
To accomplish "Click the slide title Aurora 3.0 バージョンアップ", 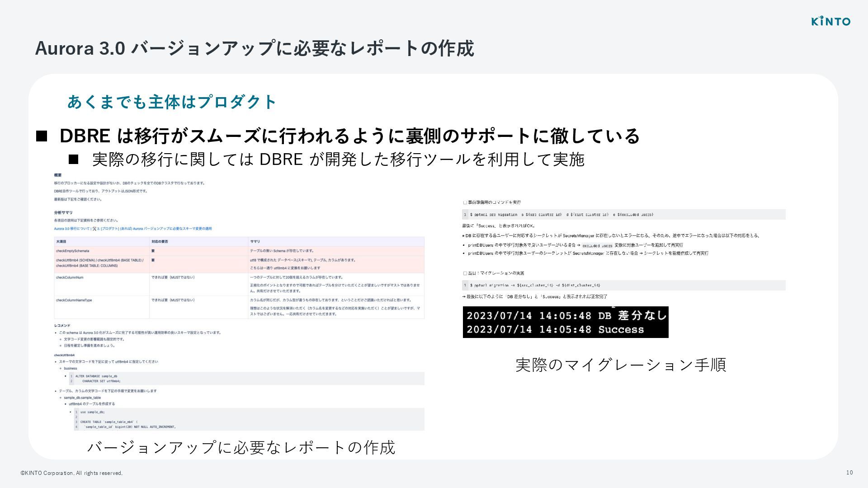I will click(254, 48).
